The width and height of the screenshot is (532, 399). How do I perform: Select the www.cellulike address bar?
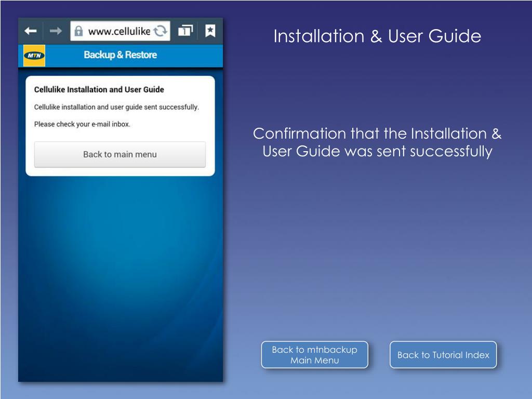pyautogui.click(x=120, y=31)
